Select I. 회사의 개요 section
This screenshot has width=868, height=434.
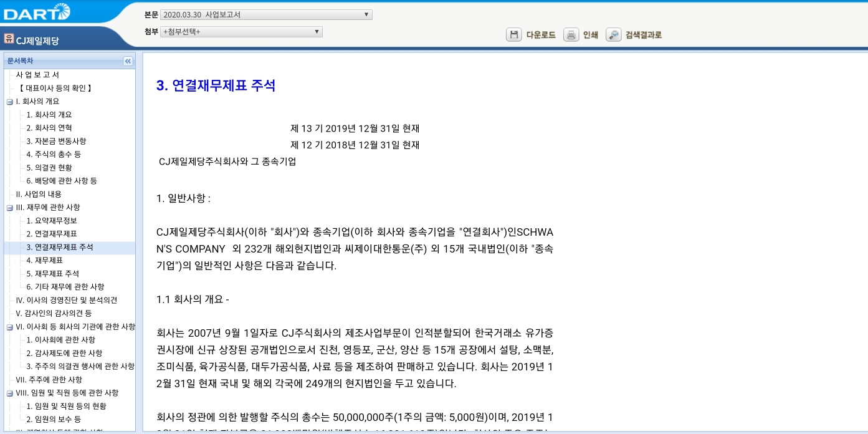coord(37,101)
